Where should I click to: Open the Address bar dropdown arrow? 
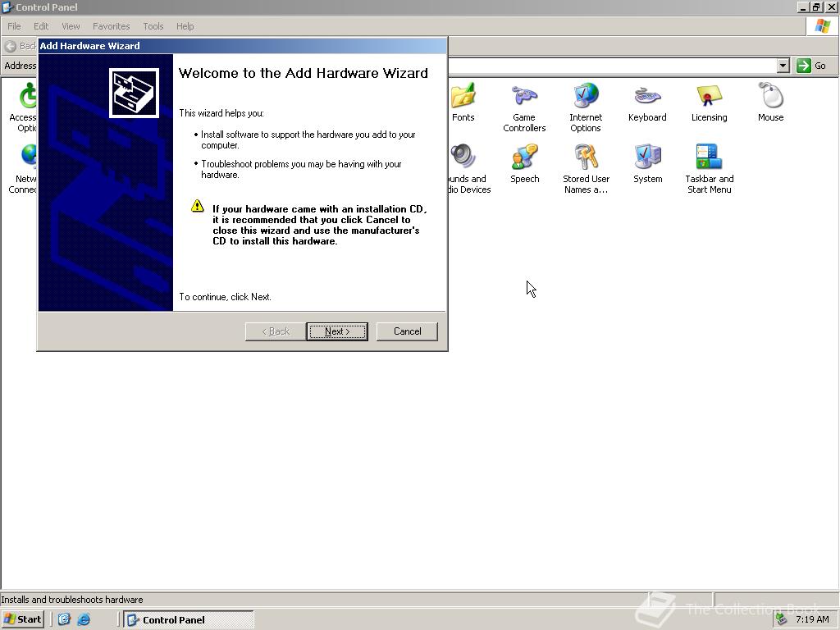pos(783,66)
